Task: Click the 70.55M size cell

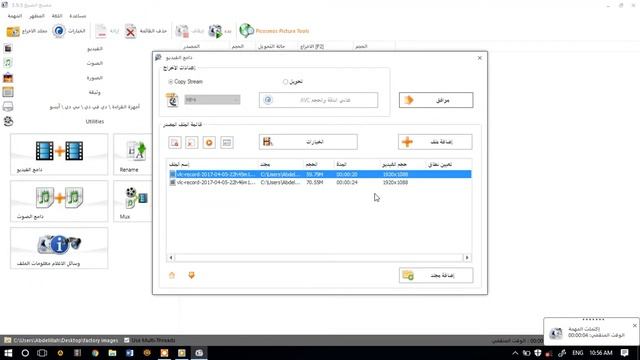Action: tap(314, 182)
